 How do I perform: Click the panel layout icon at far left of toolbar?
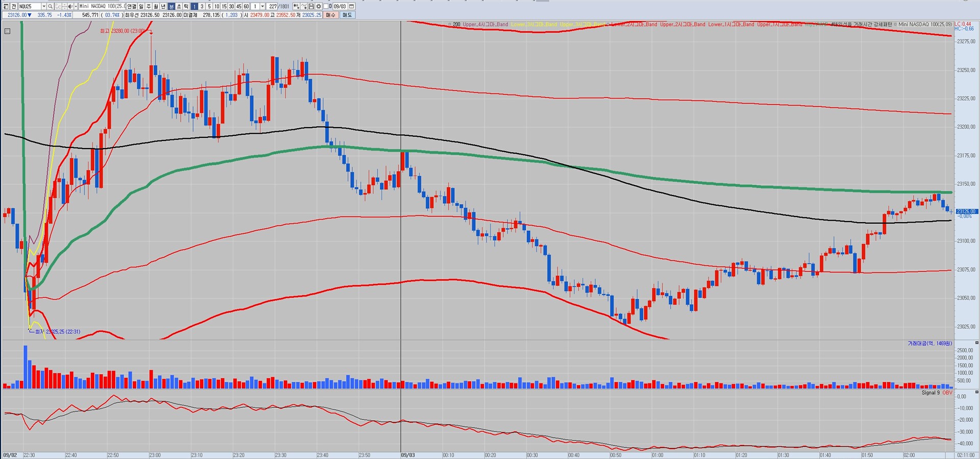[6, 7]
